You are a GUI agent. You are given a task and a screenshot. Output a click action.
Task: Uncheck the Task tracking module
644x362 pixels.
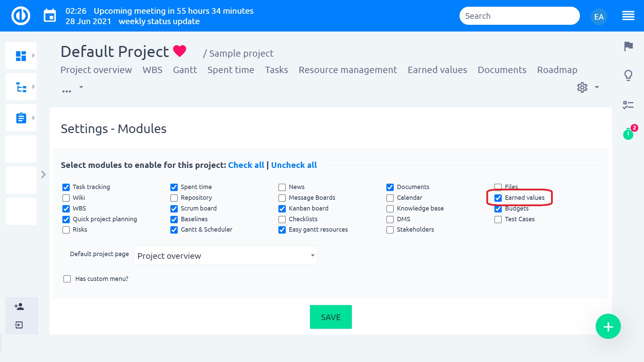(66, 187)
